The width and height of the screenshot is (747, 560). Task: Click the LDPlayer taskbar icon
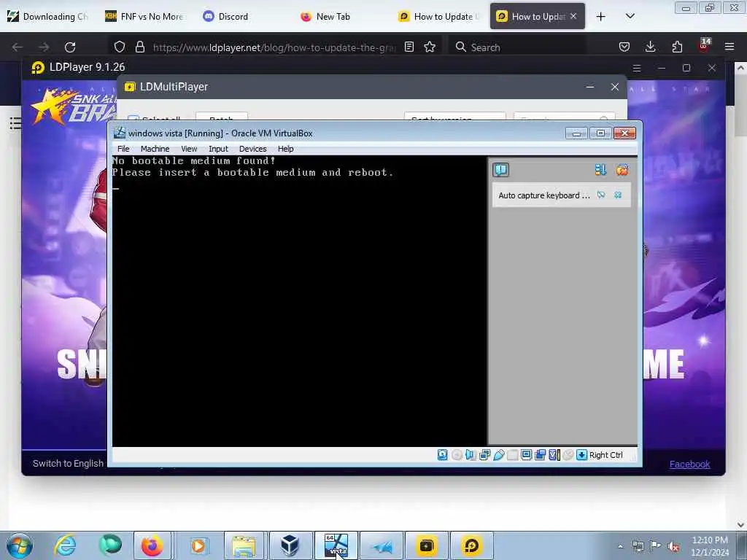[x=471, y=545]
